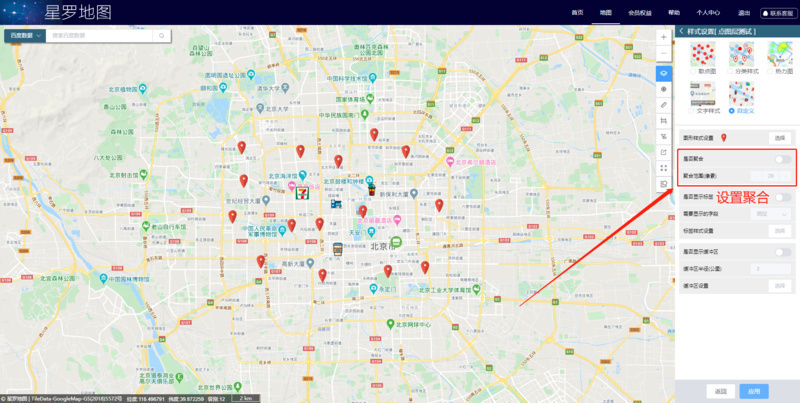Click 选择 button for 标签样式设置

[780, 231]
